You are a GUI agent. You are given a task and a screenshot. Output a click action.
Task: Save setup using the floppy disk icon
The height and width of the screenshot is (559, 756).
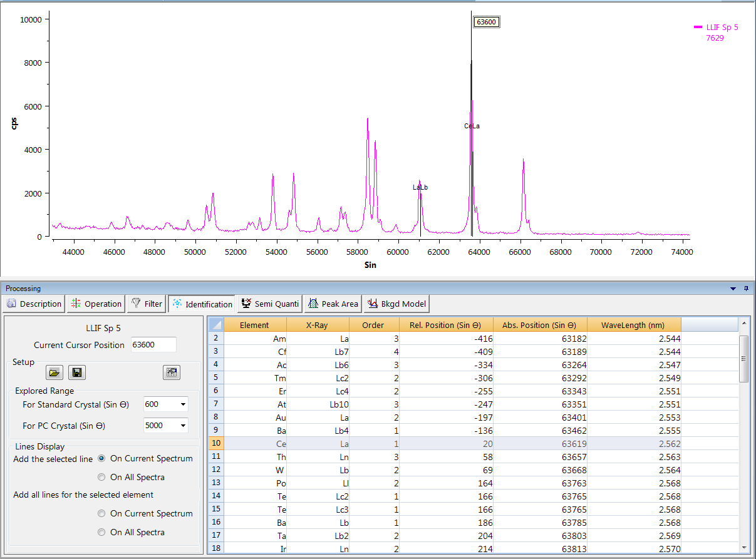point(77,373)
